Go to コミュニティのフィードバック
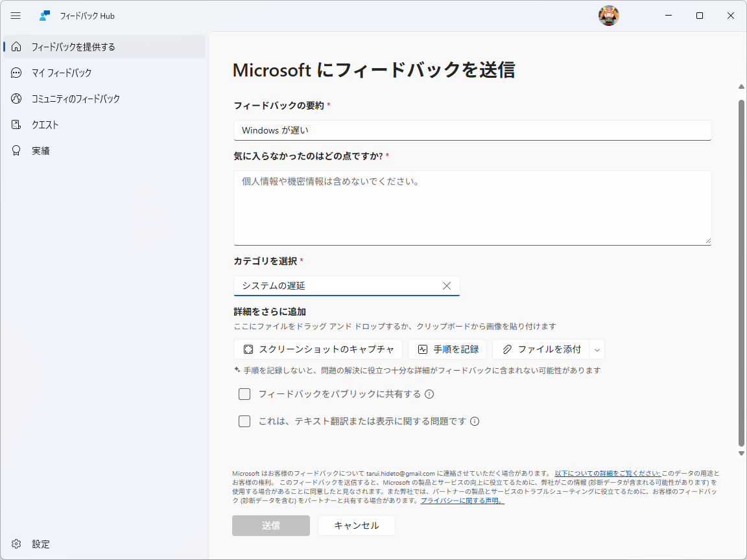The width and height of the screenshot is (747, 560). pos(104,99)
